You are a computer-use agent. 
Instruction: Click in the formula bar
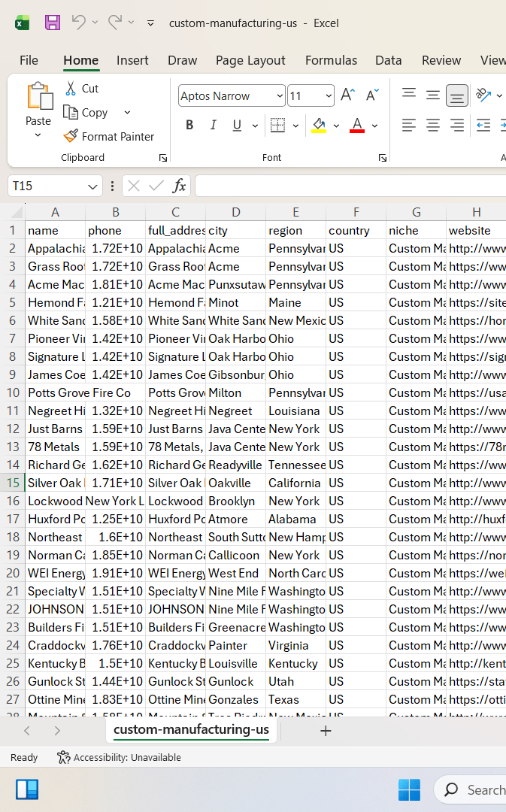(x=350, y=186)
